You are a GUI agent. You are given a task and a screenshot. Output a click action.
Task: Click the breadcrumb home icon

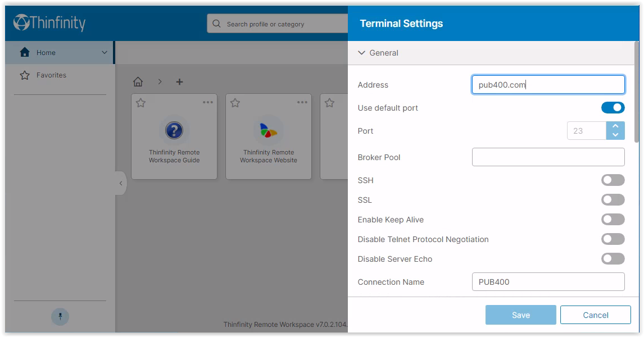coord(138,81)
